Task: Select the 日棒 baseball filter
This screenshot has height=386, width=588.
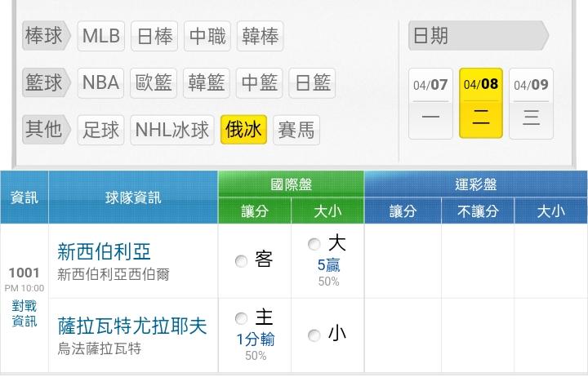Action: coord(154,36)
